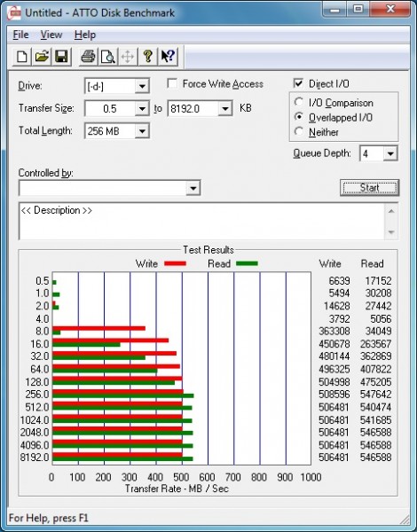Maximize the ATTO Disk Benchmark window
This screenshot has width=417, height=532.
click(358, 10)
